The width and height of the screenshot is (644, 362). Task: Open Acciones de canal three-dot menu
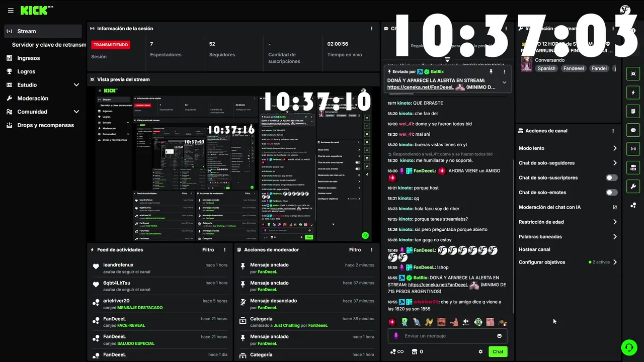pyautogui.click(x=613, y=131)
